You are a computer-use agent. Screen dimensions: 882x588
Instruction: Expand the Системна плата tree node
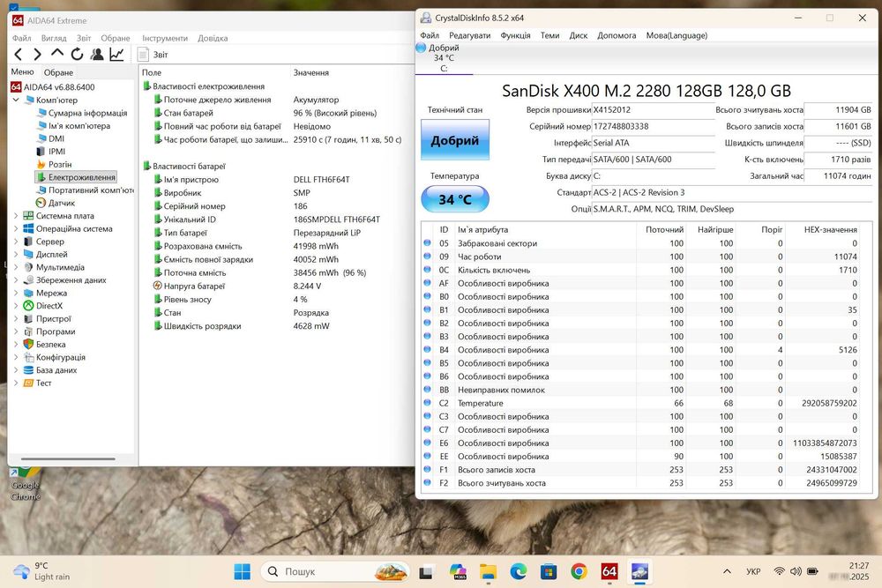(16, 216)
